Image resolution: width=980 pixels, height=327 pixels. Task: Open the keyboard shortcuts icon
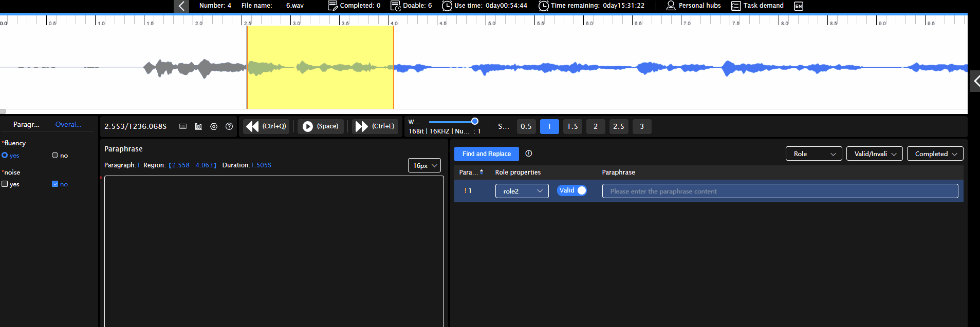tap(183, 126)
